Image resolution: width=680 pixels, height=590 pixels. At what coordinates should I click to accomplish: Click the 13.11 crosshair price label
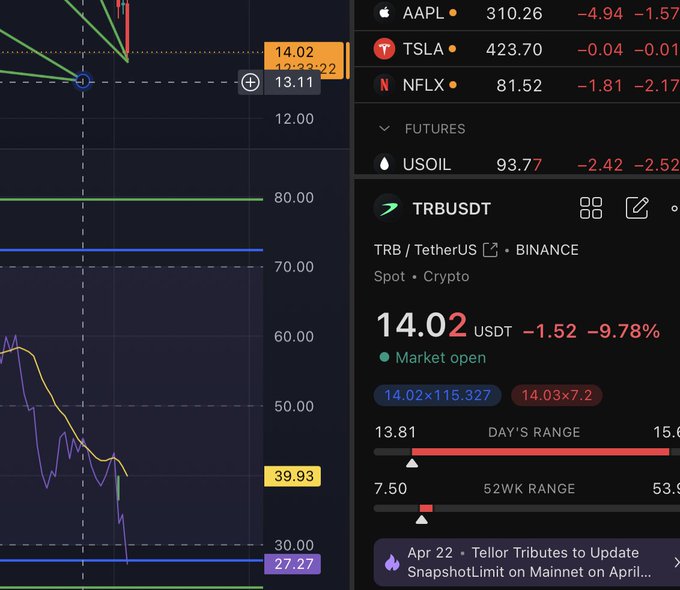click(x=294, y=82)
